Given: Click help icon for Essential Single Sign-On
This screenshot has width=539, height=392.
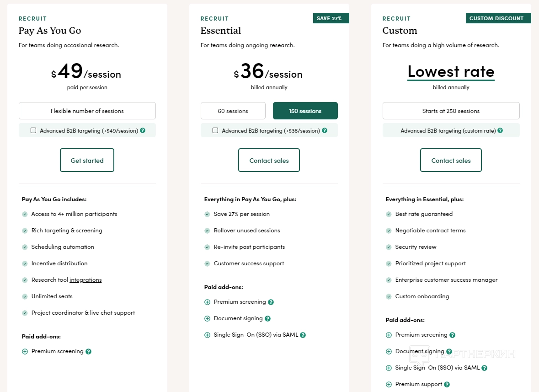Looking at the screenshot, I should pyautogui.click(x=303, y=335).
